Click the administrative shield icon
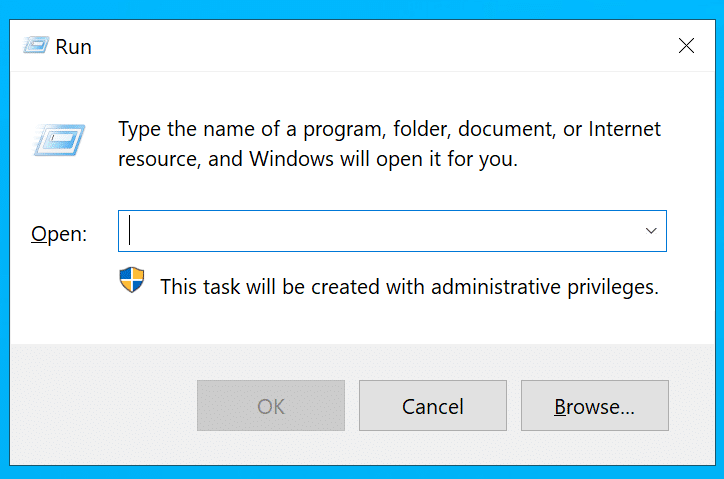724x479 pixels. [x=132, y=280]
